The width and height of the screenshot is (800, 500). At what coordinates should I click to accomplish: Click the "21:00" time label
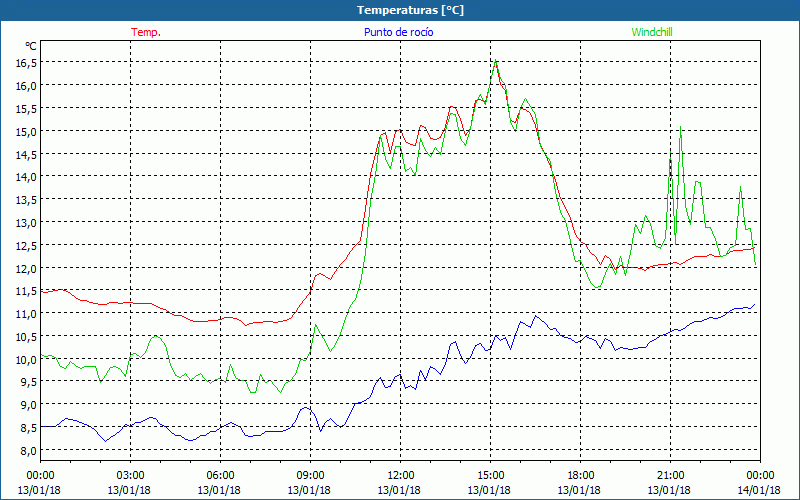(670, 476)
